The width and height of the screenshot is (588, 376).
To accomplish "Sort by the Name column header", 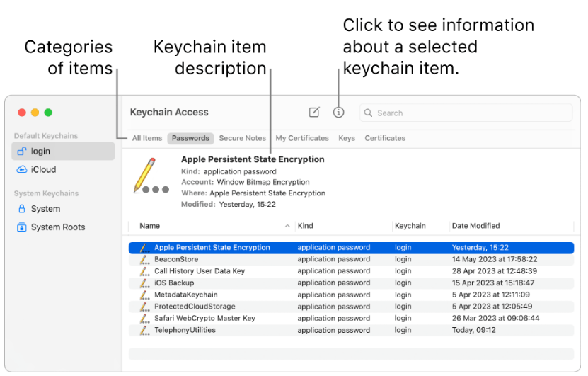I will (149, 226).
